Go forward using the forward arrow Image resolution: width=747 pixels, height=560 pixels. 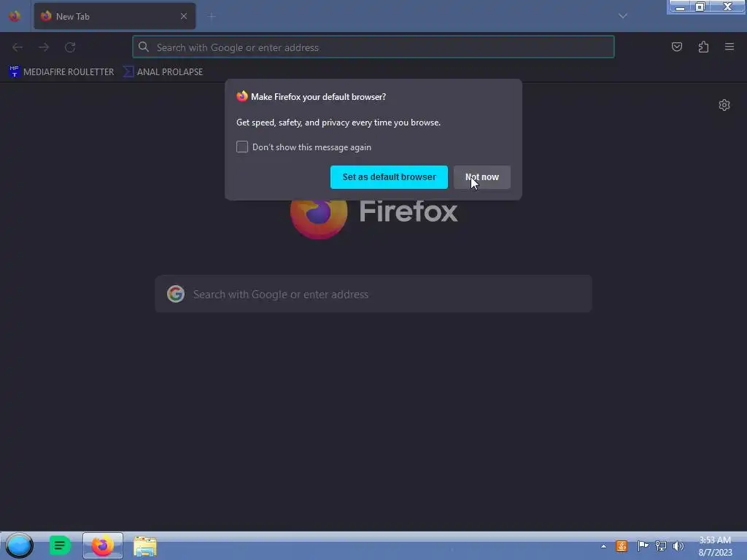(x=44, y=47)
